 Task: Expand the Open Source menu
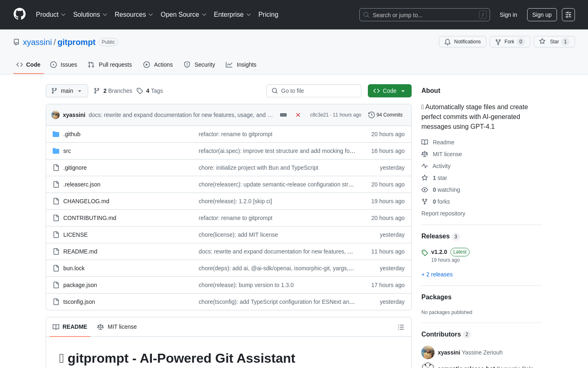coord(184,15)
